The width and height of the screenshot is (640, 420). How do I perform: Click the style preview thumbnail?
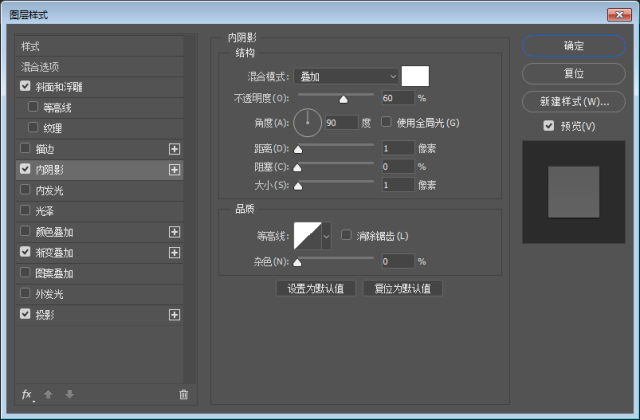pyautogui.click(x=573, y=192)
